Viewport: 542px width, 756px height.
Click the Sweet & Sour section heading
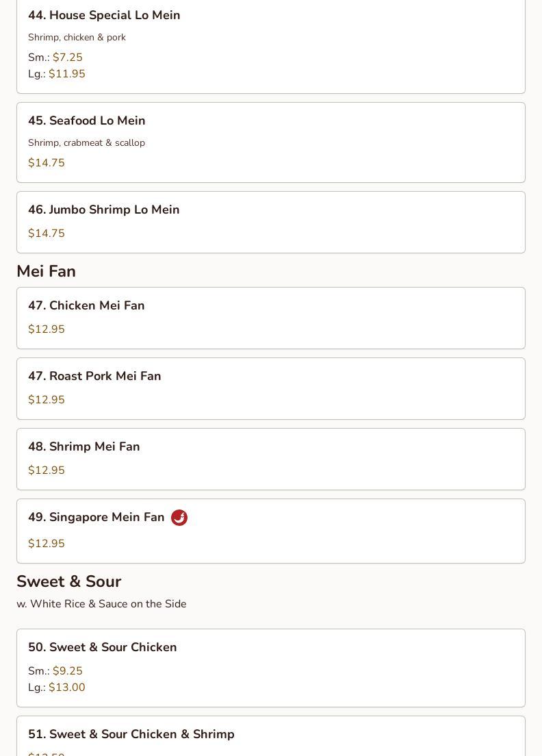(x=69, y=581)
